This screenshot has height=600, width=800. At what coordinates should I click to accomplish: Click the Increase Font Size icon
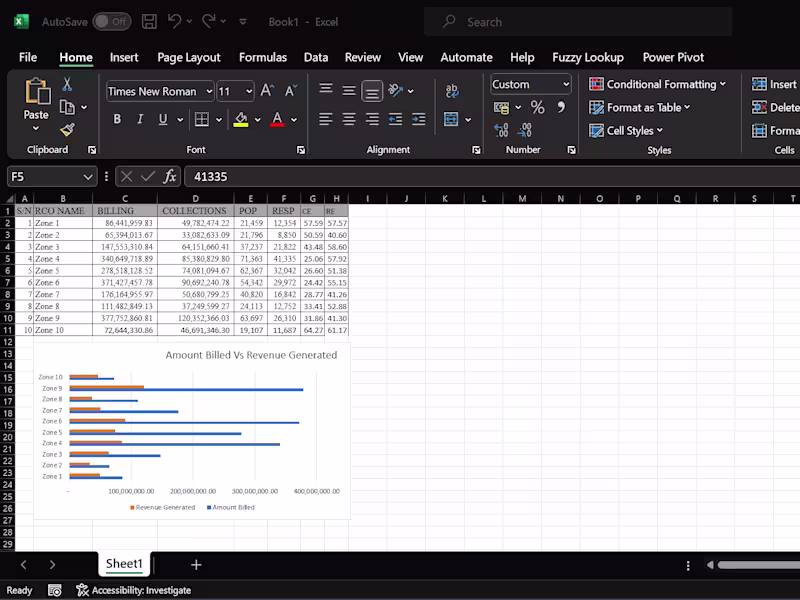pos(267,91)
